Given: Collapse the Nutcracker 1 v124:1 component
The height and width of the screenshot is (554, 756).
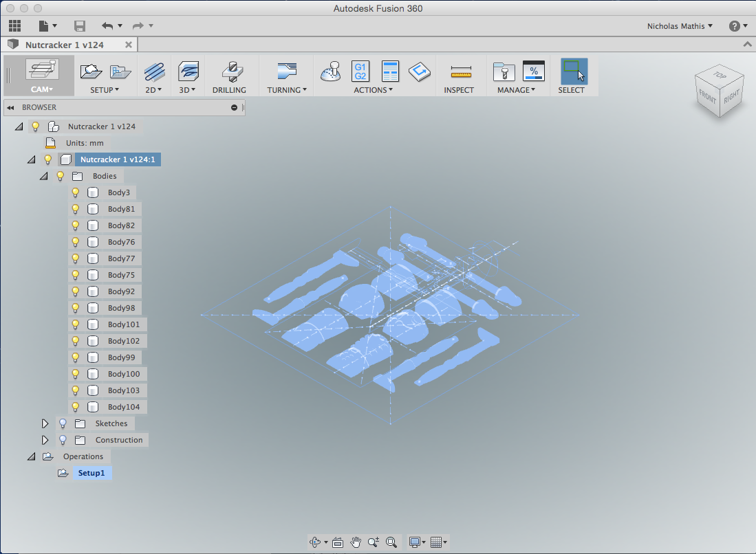Looking at the screenshot, I should (x=32, y=159).
